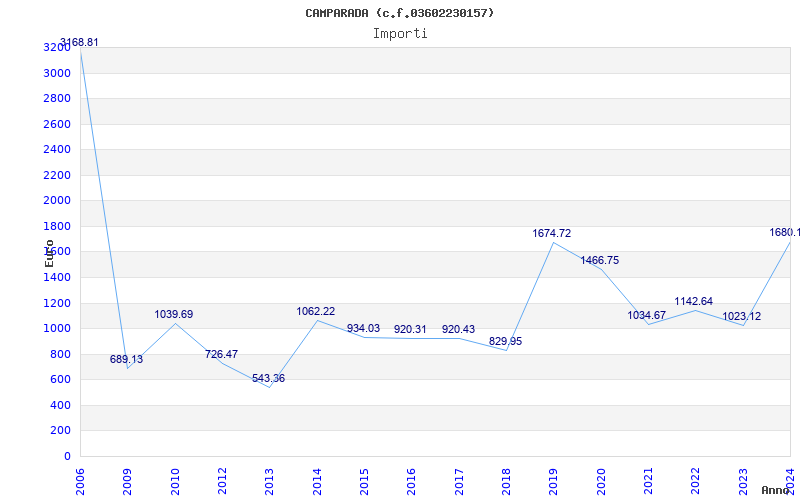This screenshot has width=800, height=500.
Task: Select x-axis year 2015
Action: [x=364, y=482]
